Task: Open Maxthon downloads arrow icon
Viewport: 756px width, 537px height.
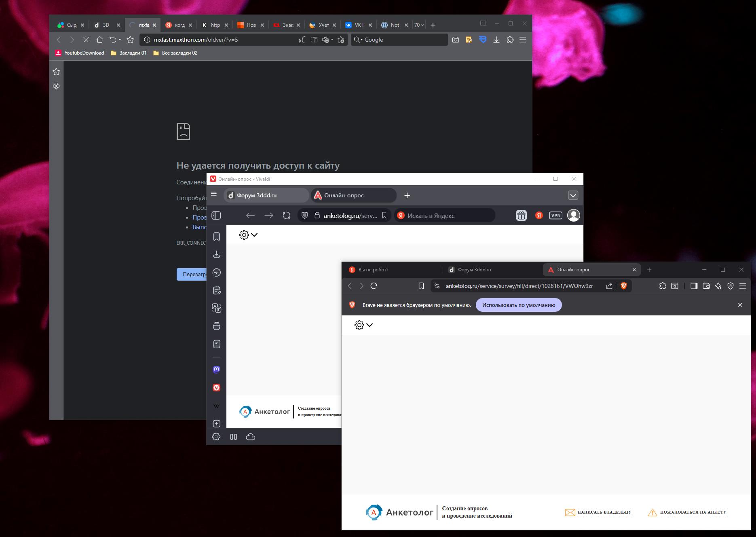Action: [x=496, y=40]
